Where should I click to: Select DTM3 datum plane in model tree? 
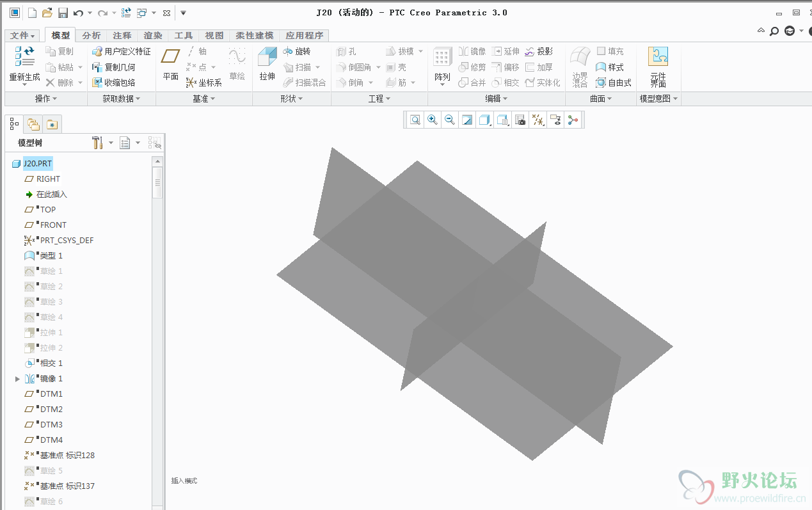tap(51, 425)
